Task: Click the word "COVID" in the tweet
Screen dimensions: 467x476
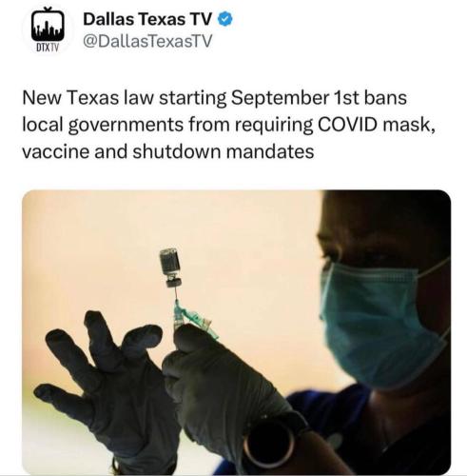Action: [347, 125]
